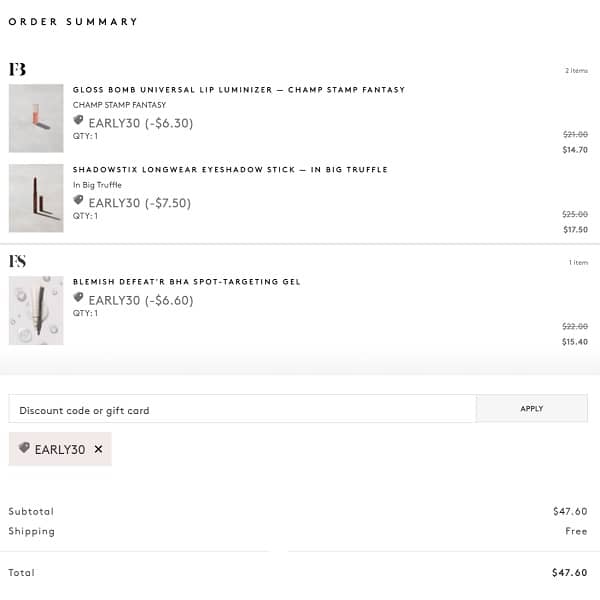Open Gloss Bomb lip luminizer thumbnail
The image size is (600, 600).
pos(36,118)
